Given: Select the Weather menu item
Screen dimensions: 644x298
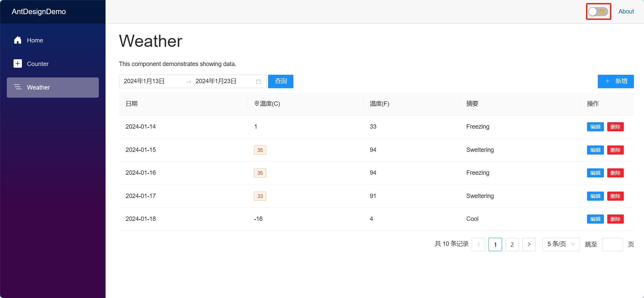Looking at the screenshot, I should tap(53, 87).
